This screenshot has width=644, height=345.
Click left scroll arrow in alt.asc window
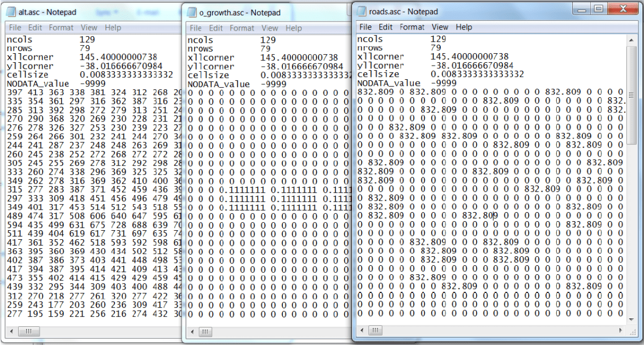10,331
